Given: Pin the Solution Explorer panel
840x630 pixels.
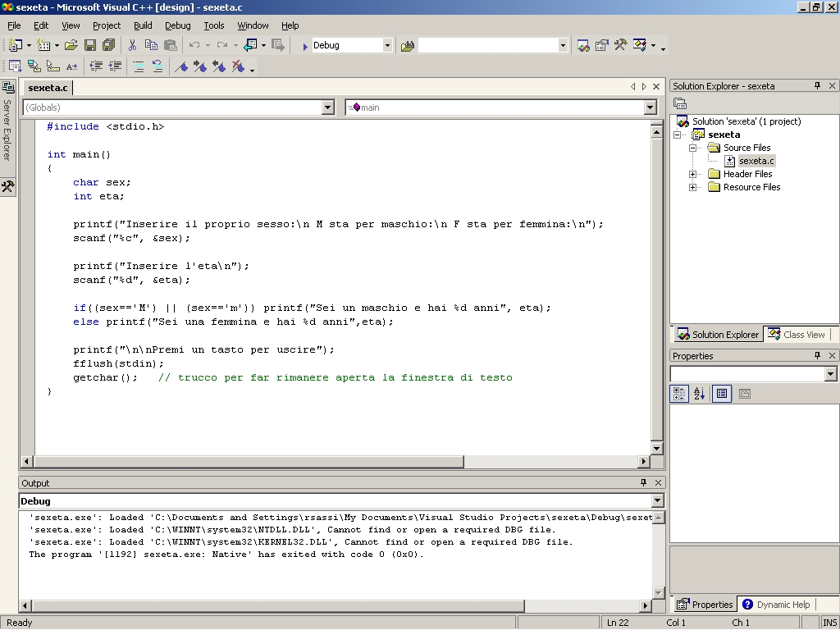Looking at the screenshot, I should (817, 86).
